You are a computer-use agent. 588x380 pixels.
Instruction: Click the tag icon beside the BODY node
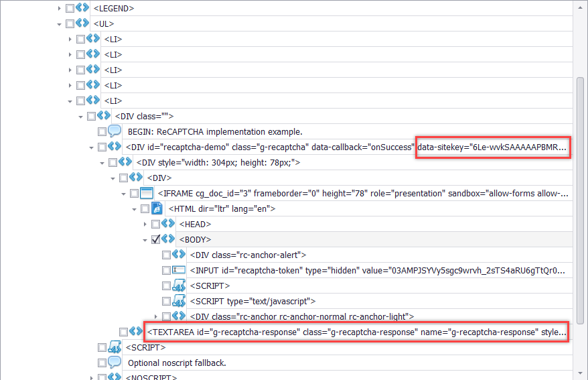click(x=168, y=239)
